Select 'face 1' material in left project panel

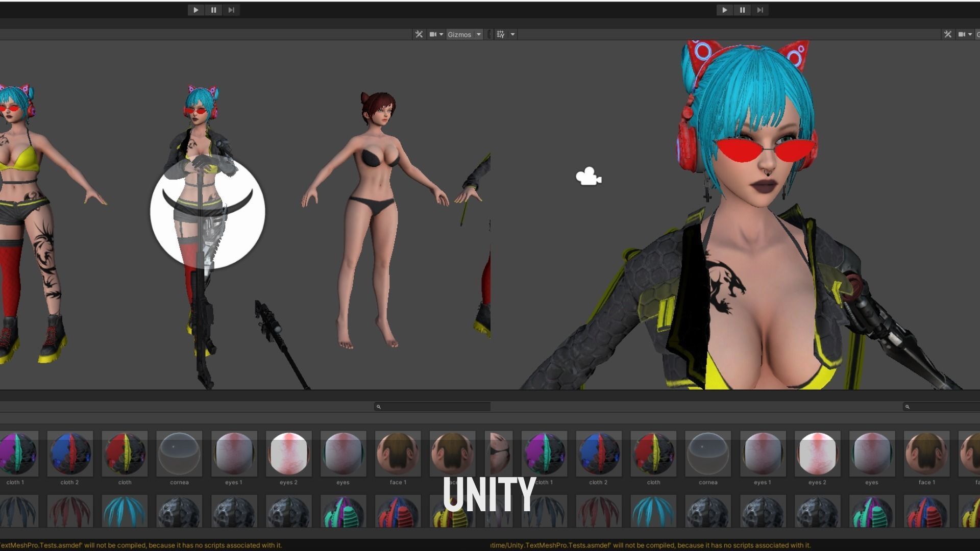pyautogui.click(x=398, y=454)
